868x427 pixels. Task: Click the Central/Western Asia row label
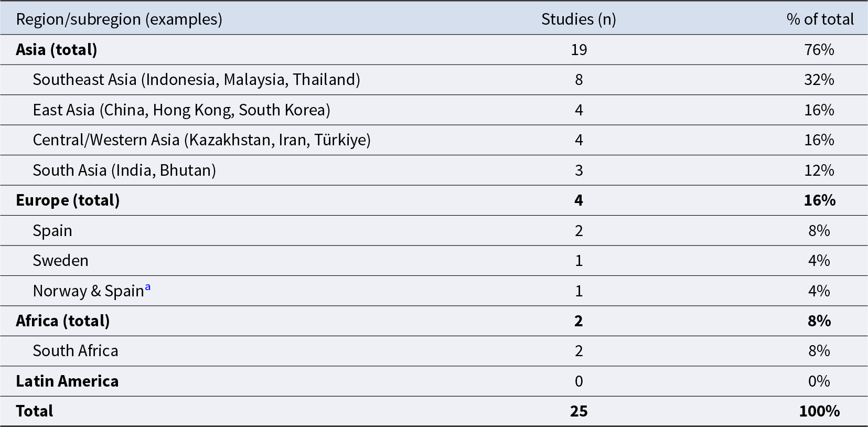point(201,140)
